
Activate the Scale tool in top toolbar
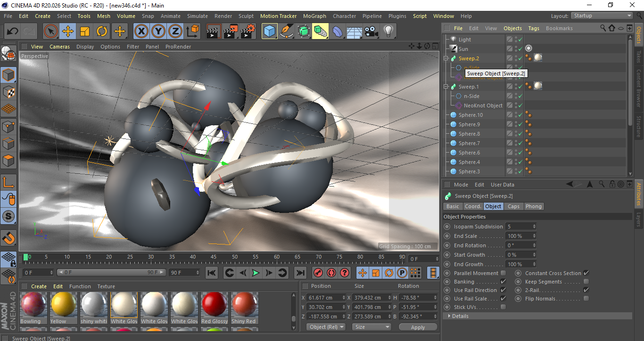tap(85, 32)
